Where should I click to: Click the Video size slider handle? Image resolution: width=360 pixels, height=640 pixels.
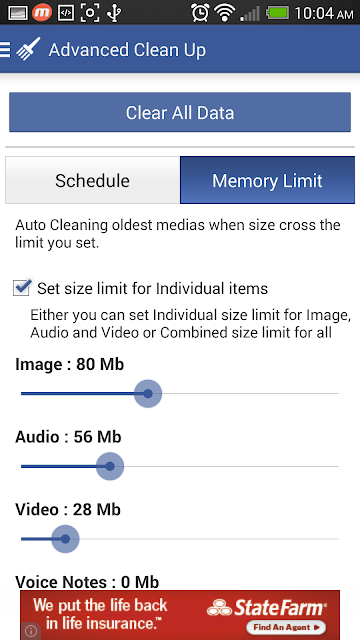click(x=65, y=539)
